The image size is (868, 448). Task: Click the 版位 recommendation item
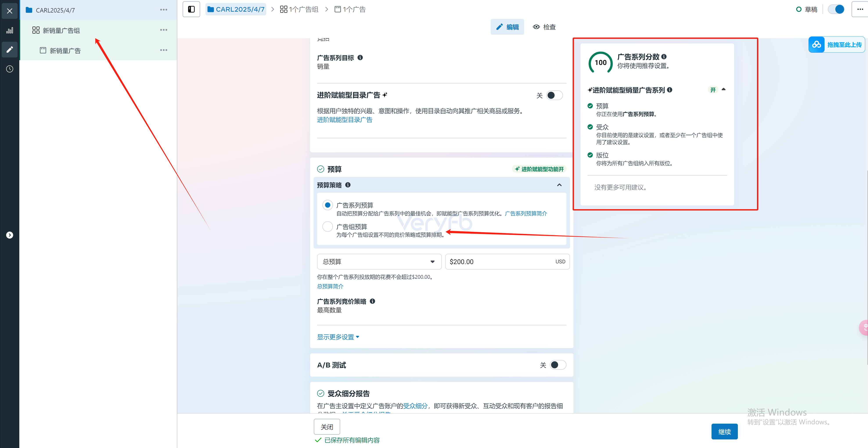(602, 155)
